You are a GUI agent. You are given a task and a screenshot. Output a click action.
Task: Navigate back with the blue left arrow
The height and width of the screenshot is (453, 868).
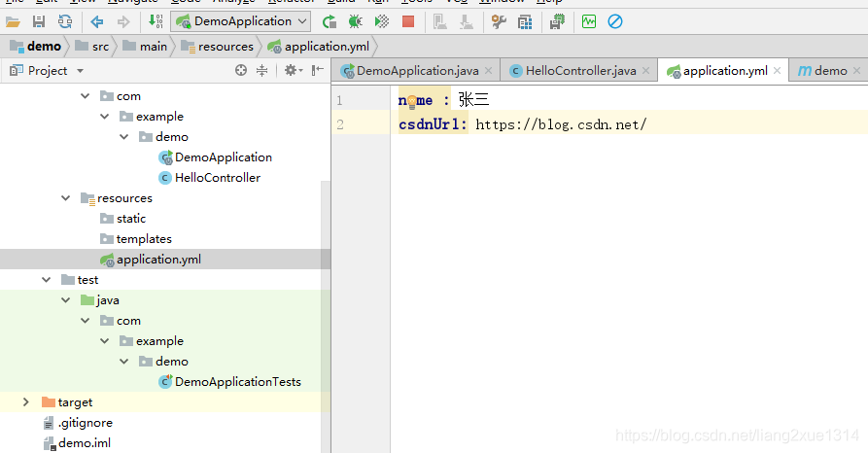(97, 22)
